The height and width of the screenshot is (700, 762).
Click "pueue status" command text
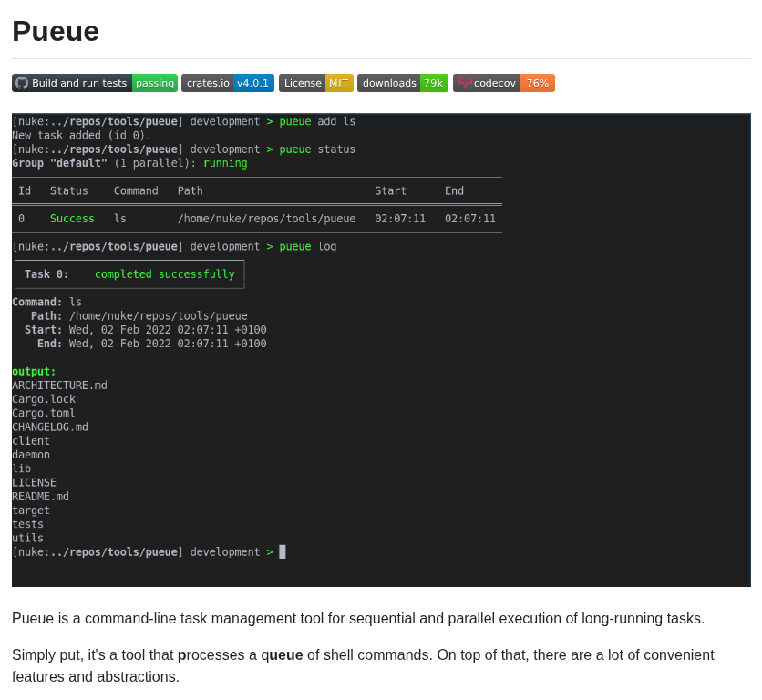[317, 149]
